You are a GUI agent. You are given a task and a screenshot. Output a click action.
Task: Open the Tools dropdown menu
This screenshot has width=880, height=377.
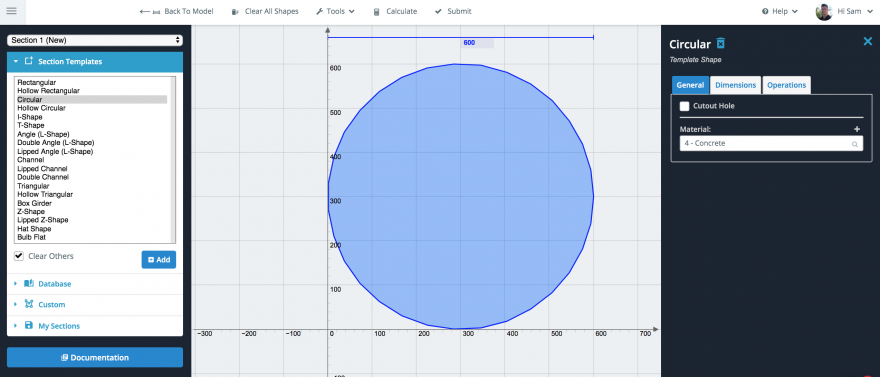[335, 11]
